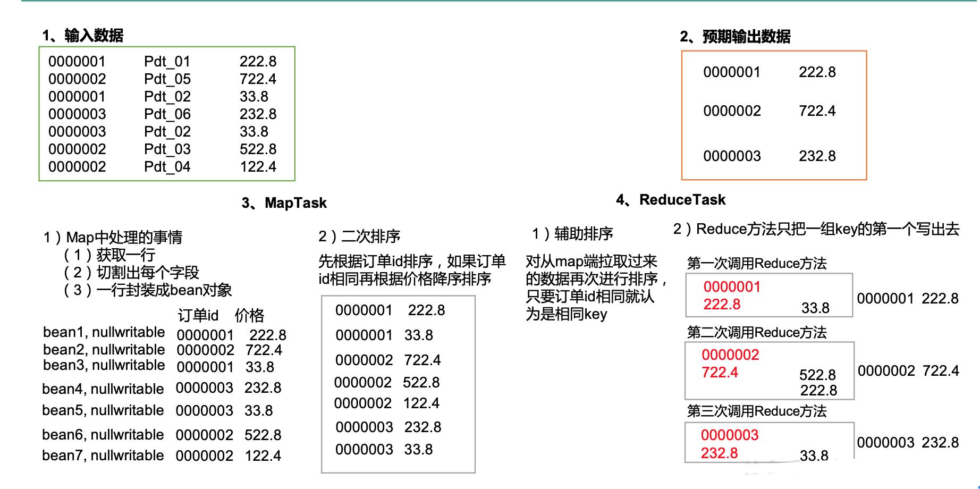Click the "1）辅助排序" heading
This screenshot has width=980, height=489.
(572, 233)
